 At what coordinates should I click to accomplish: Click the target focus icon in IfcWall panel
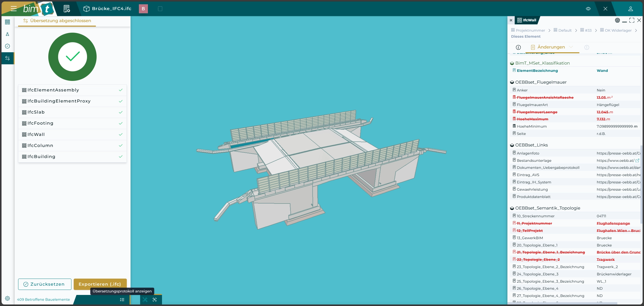coord(617,20)
